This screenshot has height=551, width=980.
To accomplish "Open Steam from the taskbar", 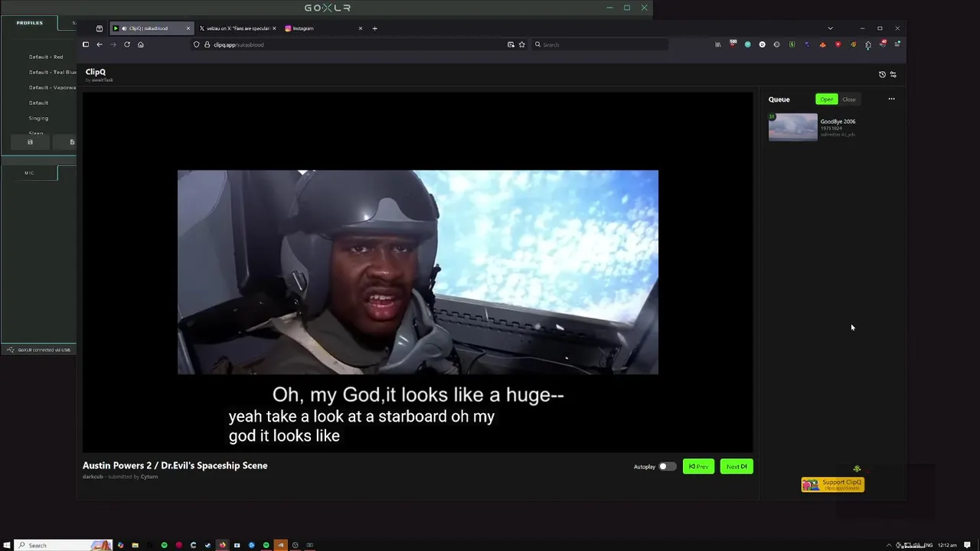I will pos(207,545).
